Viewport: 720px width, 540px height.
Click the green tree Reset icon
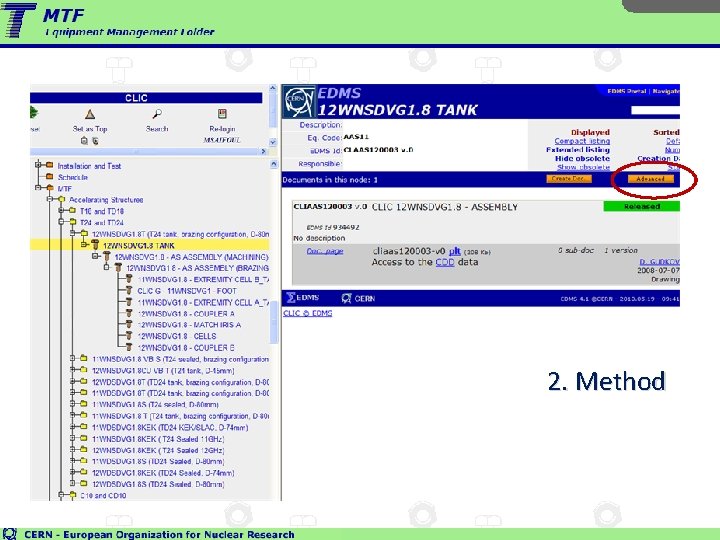coord(34,112)
